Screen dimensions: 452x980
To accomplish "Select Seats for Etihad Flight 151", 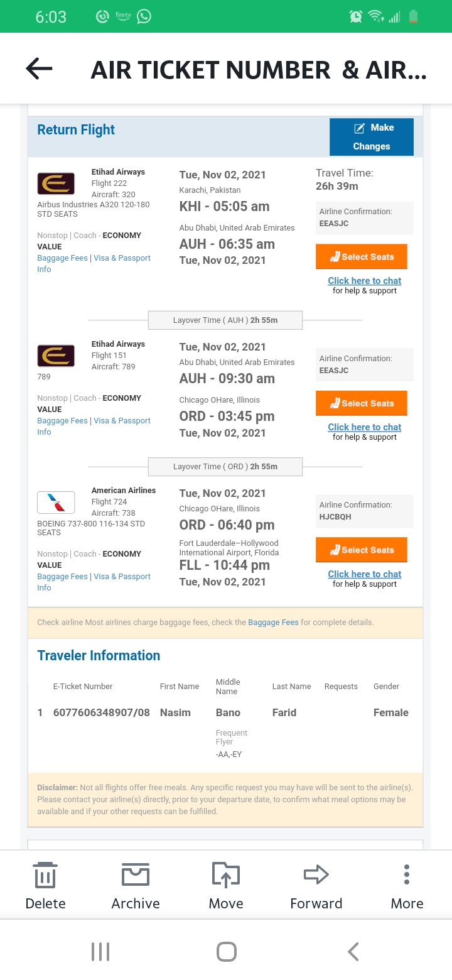I will coord(362,403).
